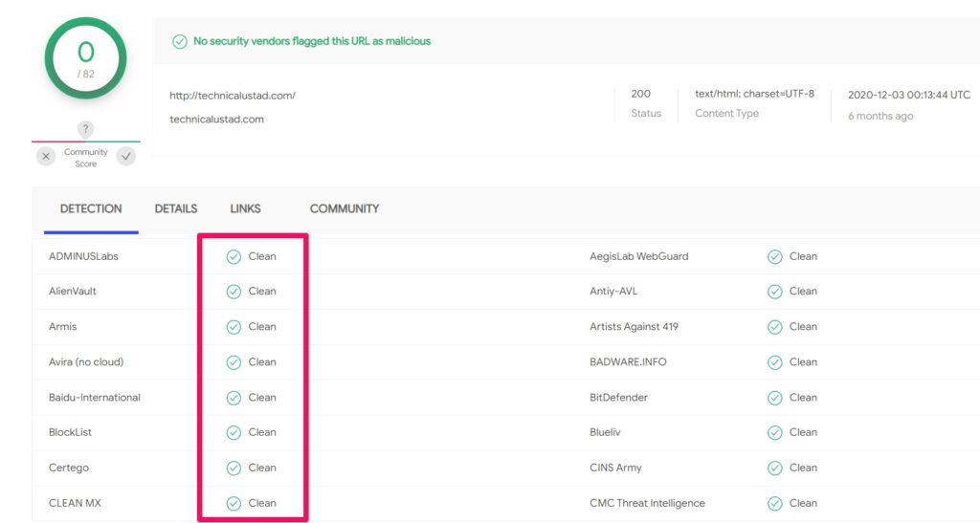980x523 pixels.
Task: Select the Baidu-International vendor name
Action: pyautogui.click(x=95, y=398)
